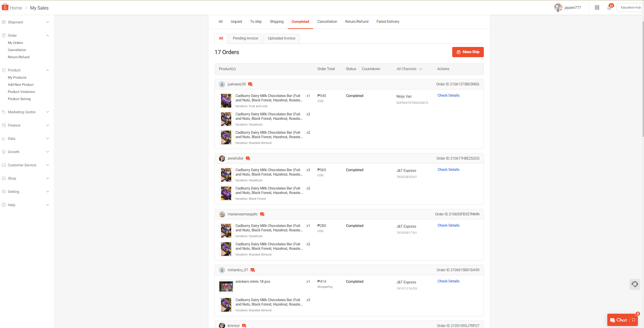
Task: Click the Help question mark icon
Action: coord(4,205)
